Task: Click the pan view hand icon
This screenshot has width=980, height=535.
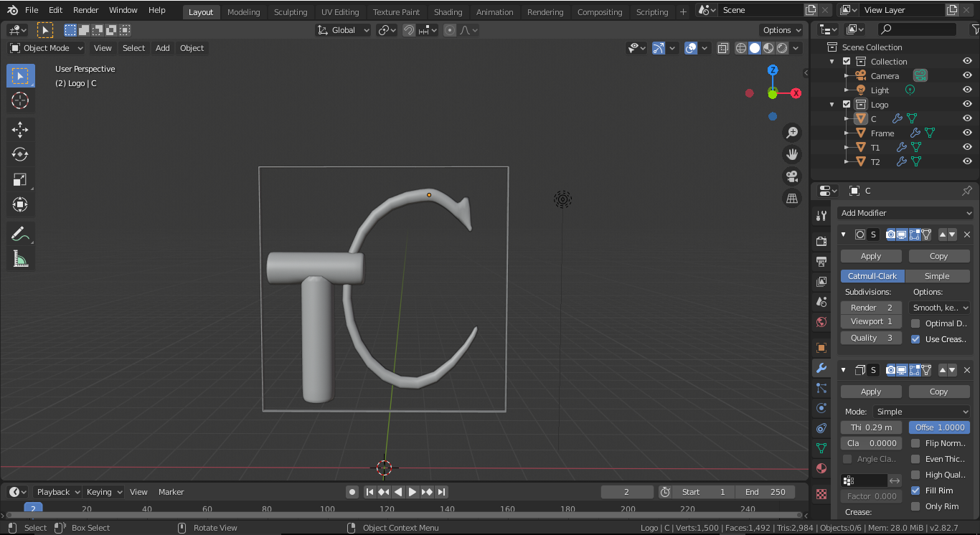Action: tap(792, 154)
